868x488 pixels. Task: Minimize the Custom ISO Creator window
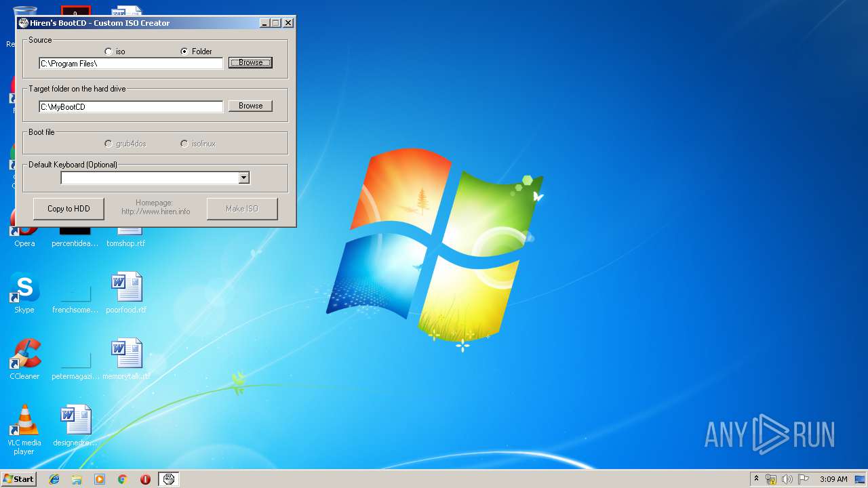click(x=264, y=23)
